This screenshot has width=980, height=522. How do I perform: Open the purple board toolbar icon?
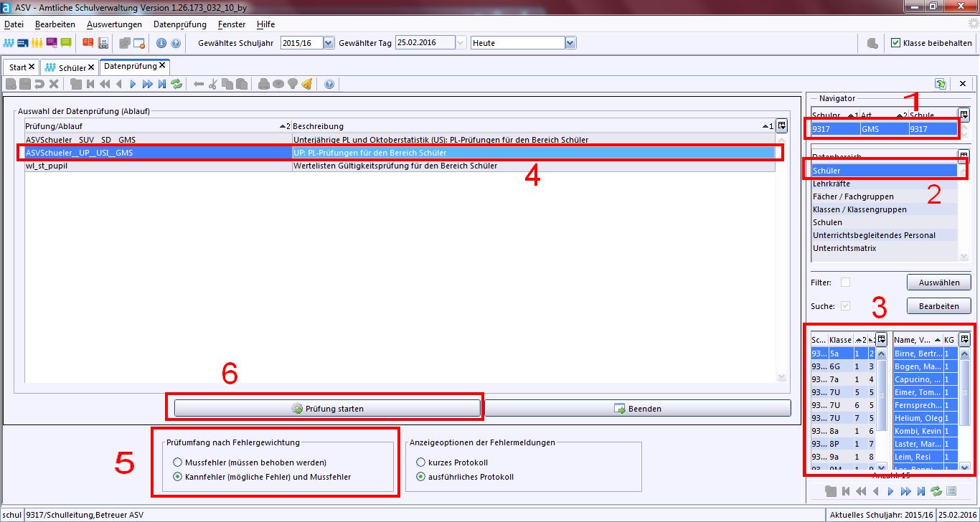pos(52,43)
